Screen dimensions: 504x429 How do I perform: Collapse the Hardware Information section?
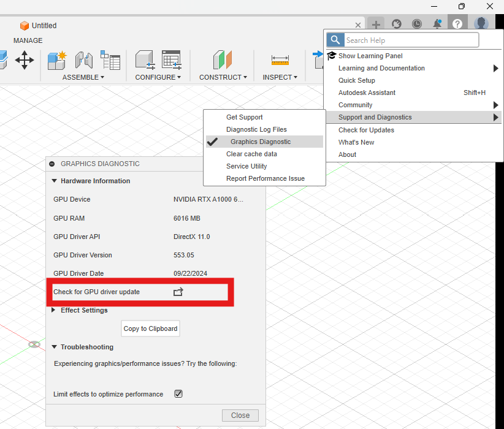[53, 181]
